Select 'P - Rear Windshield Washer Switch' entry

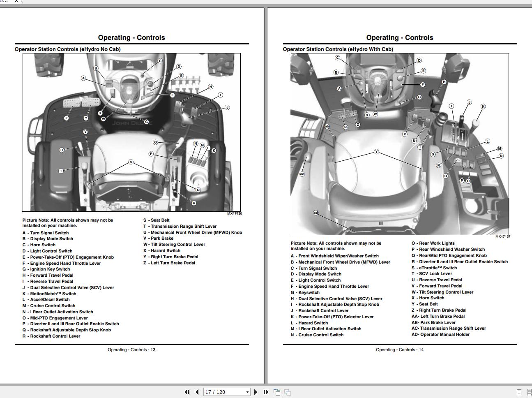pyautogui.click(x=448, y=250)
